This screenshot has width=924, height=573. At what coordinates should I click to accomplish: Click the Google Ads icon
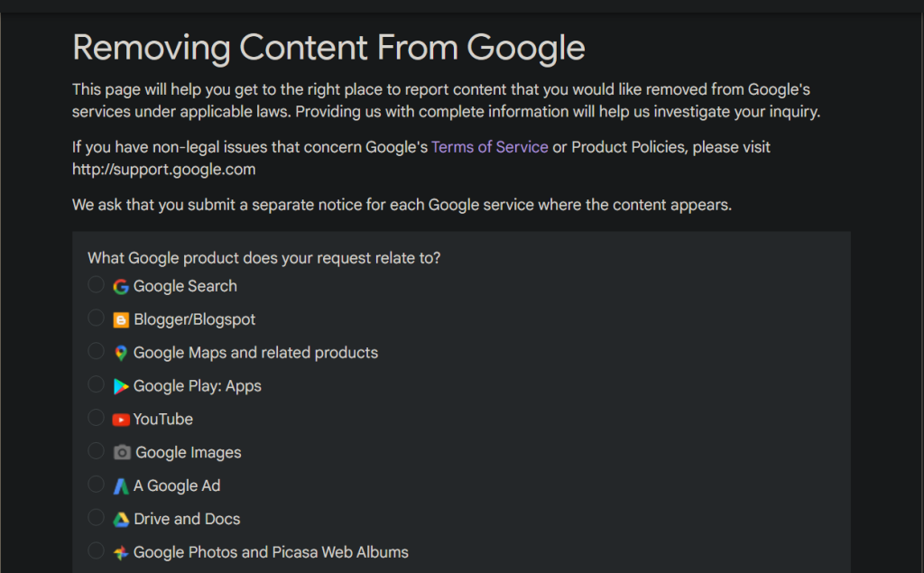click(x=121, y=485)
